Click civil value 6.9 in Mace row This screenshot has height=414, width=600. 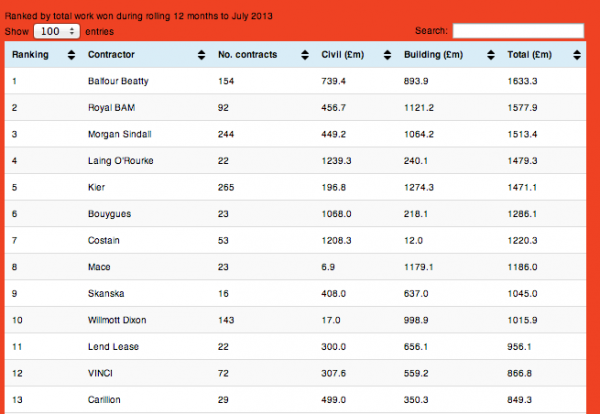click(x=328, y=267)
